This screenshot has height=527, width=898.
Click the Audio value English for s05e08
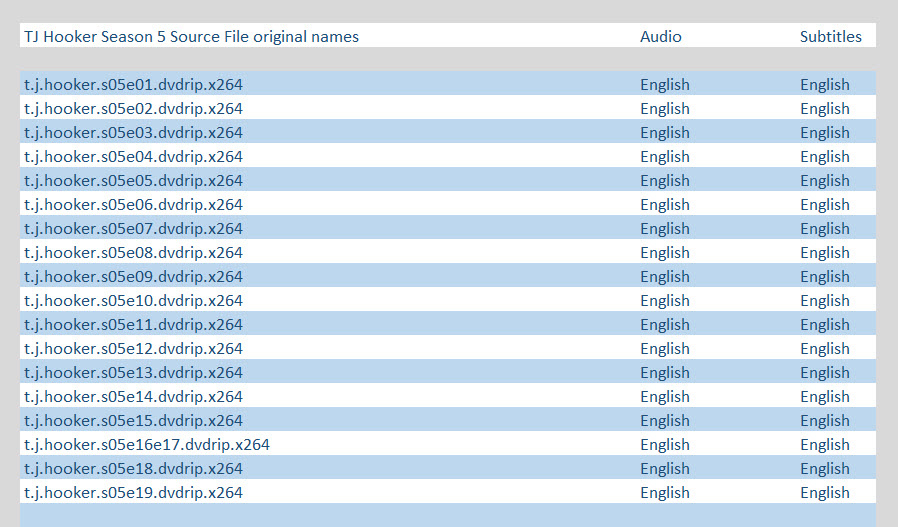click(664, 254)
